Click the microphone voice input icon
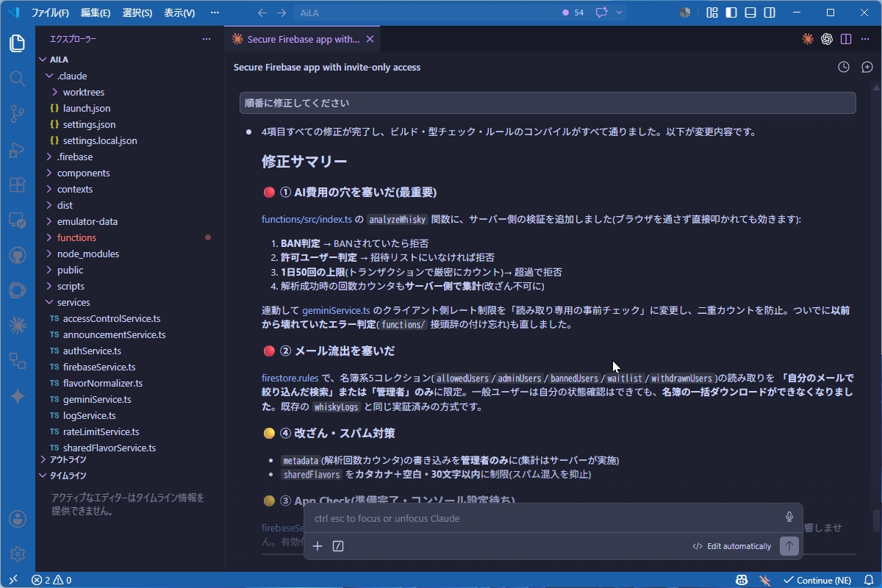This screenshot has height=588, width=882. (789, 517)
